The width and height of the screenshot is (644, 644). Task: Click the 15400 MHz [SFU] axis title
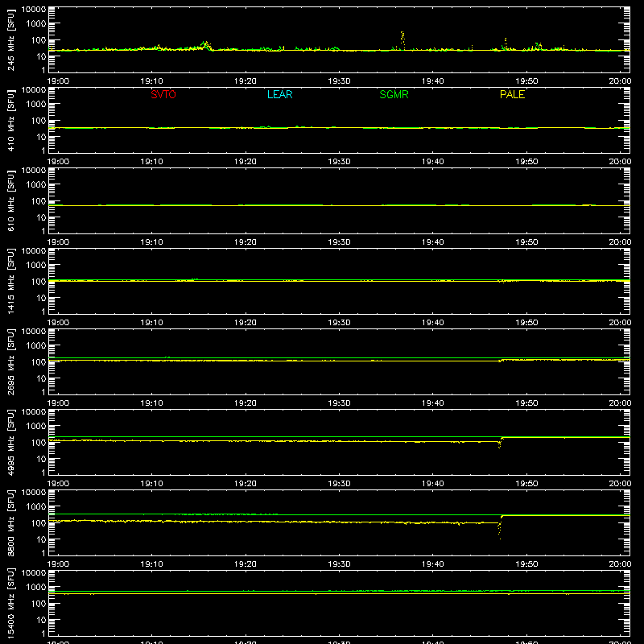tap(11, 603)
